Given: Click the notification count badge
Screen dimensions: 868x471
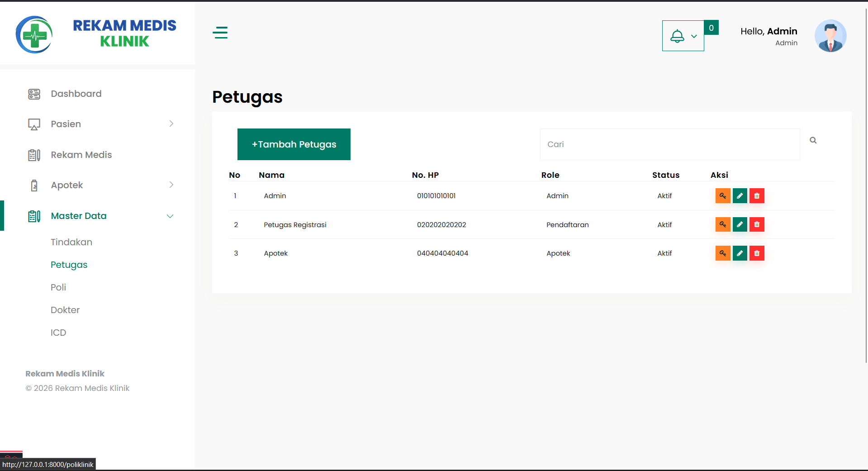Looking at the screenshot, I should click(711, 28).
